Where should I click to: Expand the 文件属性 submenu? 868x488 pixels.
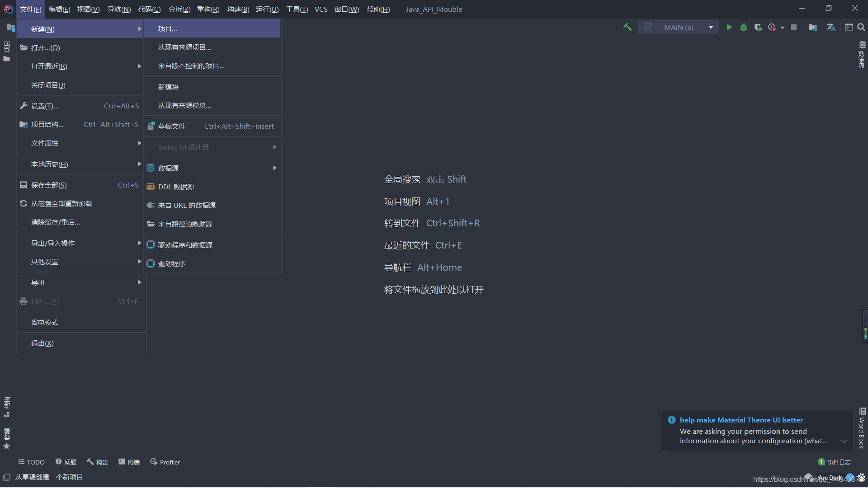(80, 143)
